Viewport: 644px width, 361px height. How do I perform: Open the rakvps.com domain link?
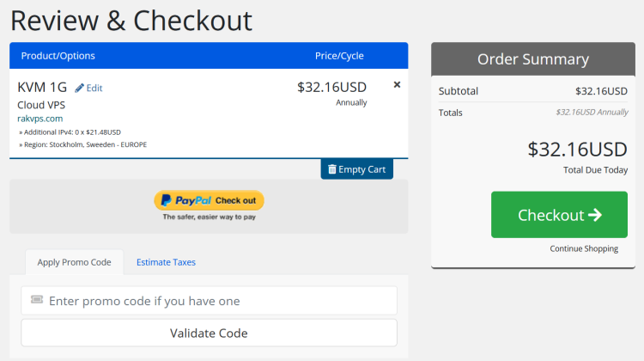coord(39,119)
